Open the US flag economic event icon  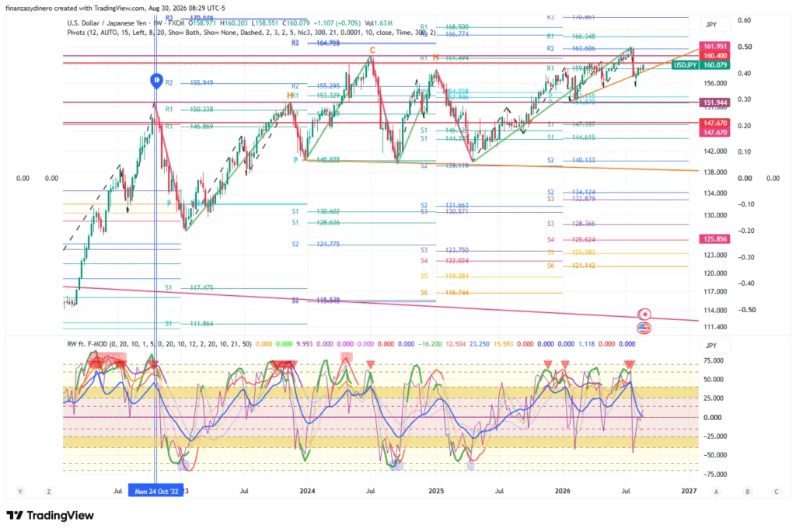click(x=644, y=328)
